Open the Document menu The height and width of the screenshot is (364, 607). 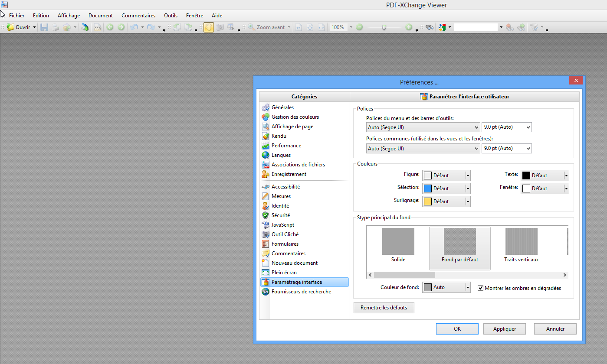tap(101, 16)
